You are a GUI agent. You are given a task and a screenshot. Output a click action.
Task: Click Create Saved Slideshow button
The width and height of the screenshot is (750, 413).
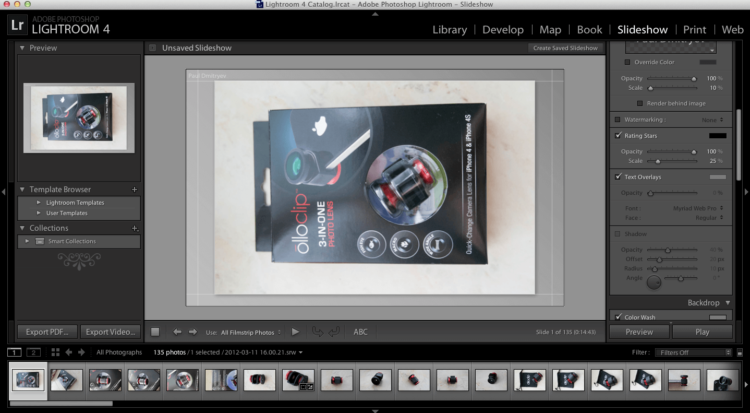coord(565,48)
